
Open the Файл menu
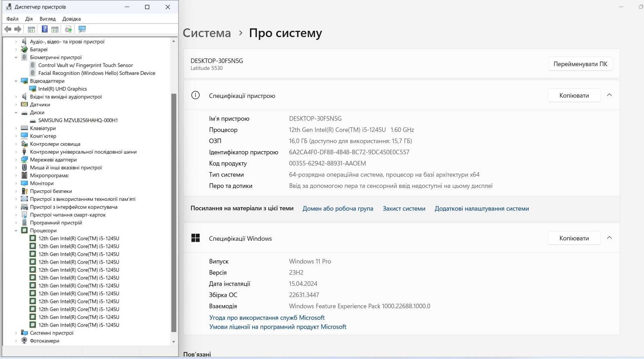click(13, 19)
